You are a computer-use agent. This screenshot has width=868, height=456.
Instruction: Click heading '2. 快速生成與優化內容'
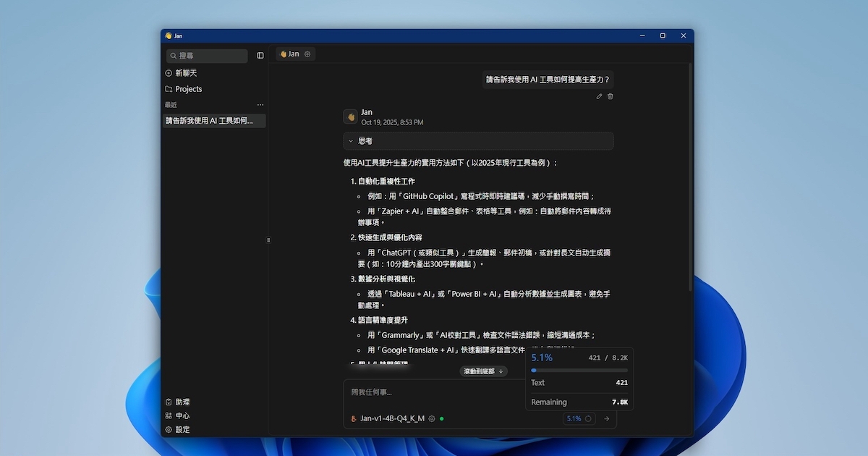(386, 237)
